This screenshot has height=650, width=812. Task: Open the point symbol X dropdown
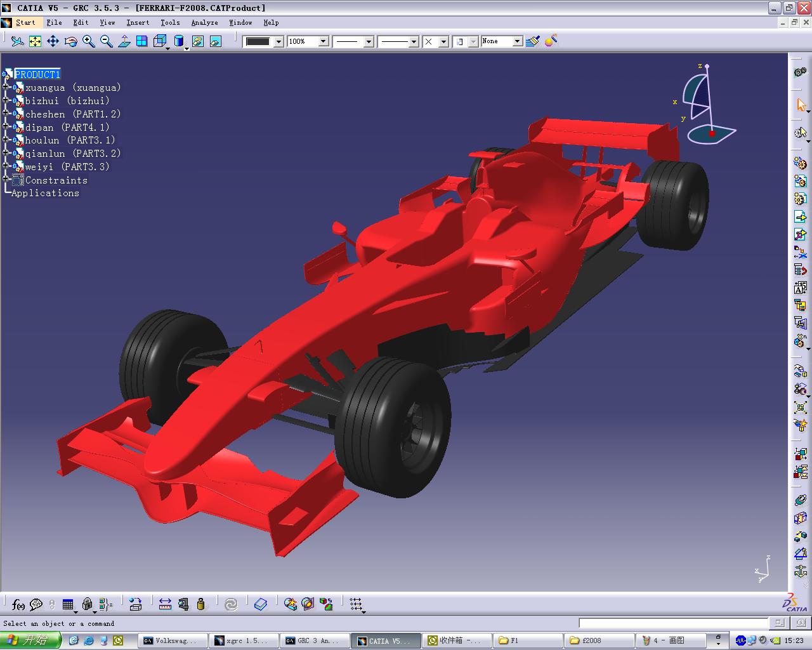coord(443,41)
